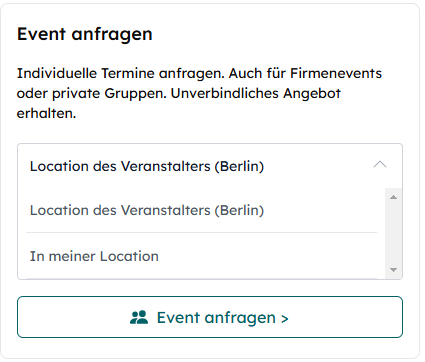Click the 'private Gruppen' text in the description
Viewport: 425px width, 362px height.
coord(109,94)
